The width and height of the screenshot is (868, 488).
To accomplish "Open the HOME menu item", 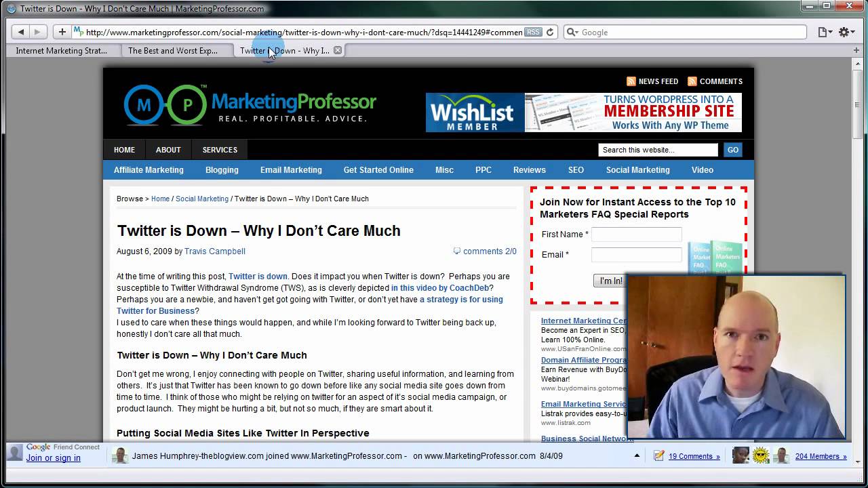I will tap(124, 150).
